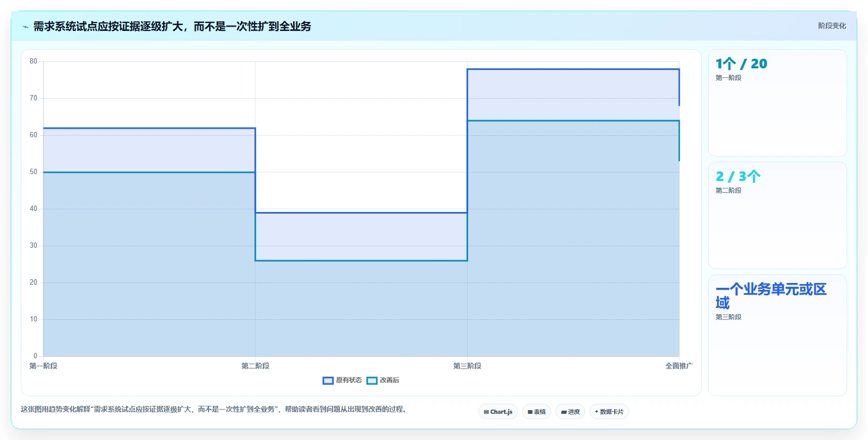Click the 全面推广 x-axis label
868x440 pixels.
coord(679,366)
